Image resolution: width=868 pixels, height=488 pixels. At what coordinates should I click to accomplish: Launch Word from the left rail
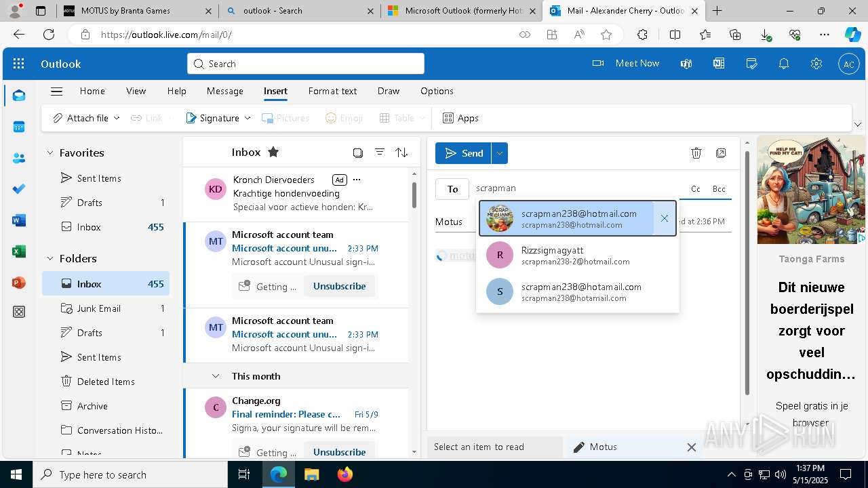click(x=19, y=220)
